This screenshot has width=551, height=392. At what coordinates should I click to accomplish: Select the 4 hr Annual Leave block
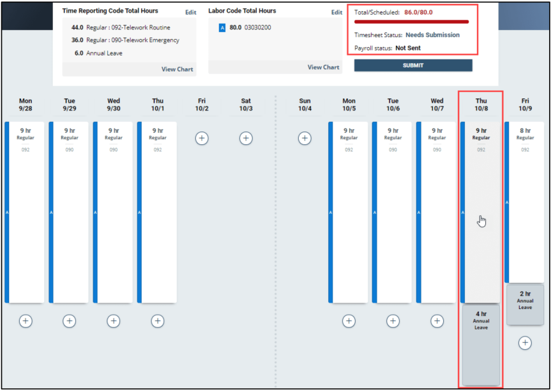481,345
